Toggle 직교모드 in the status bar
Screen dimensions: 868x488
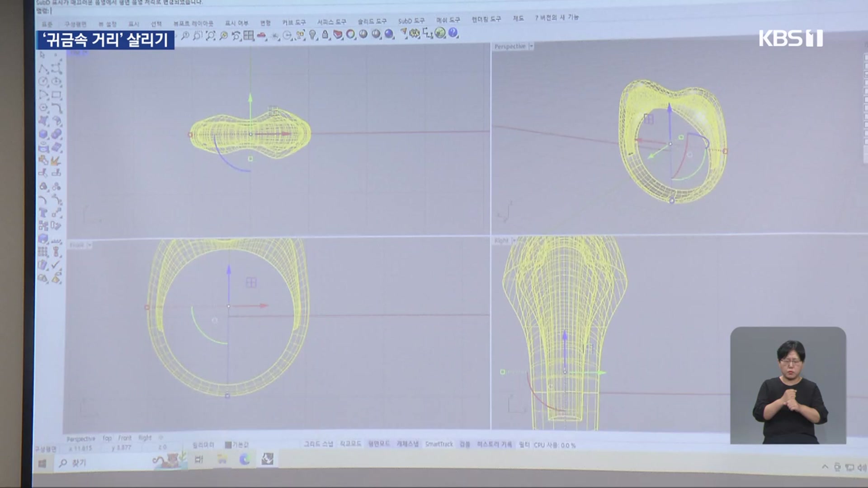pos(350,444)
